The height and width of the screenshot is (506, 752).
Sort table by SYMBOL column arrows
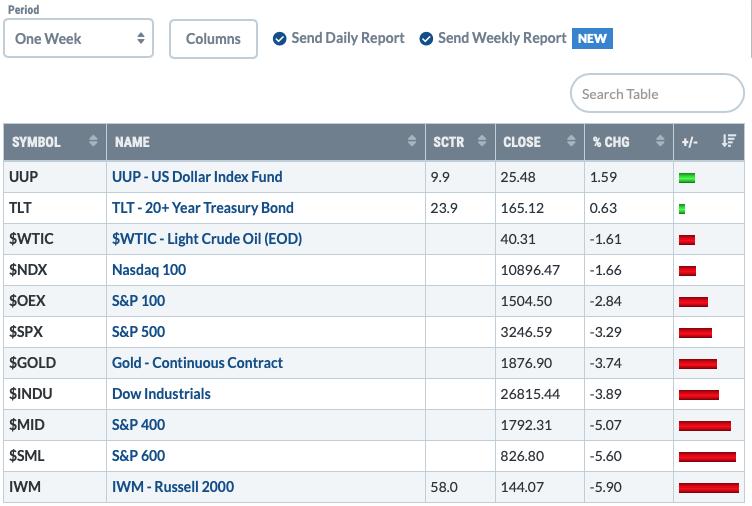[93, 141]
